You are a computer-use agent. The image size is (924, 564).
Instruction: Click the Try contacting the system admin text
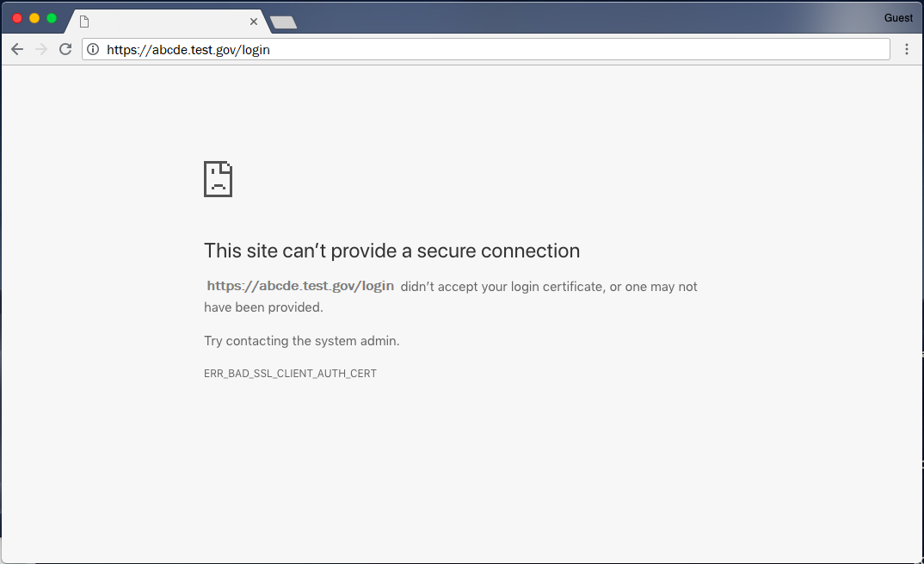tap(301, 340)
